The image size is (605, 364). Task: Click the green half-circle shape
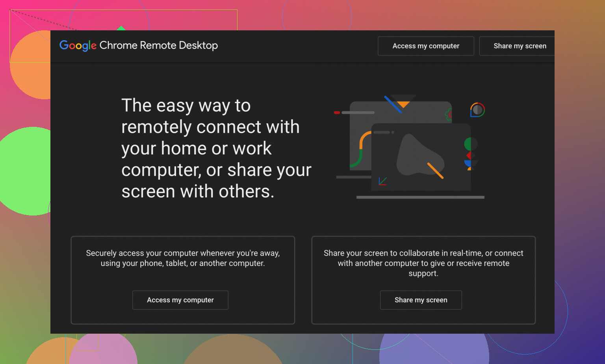pos(468,144)
